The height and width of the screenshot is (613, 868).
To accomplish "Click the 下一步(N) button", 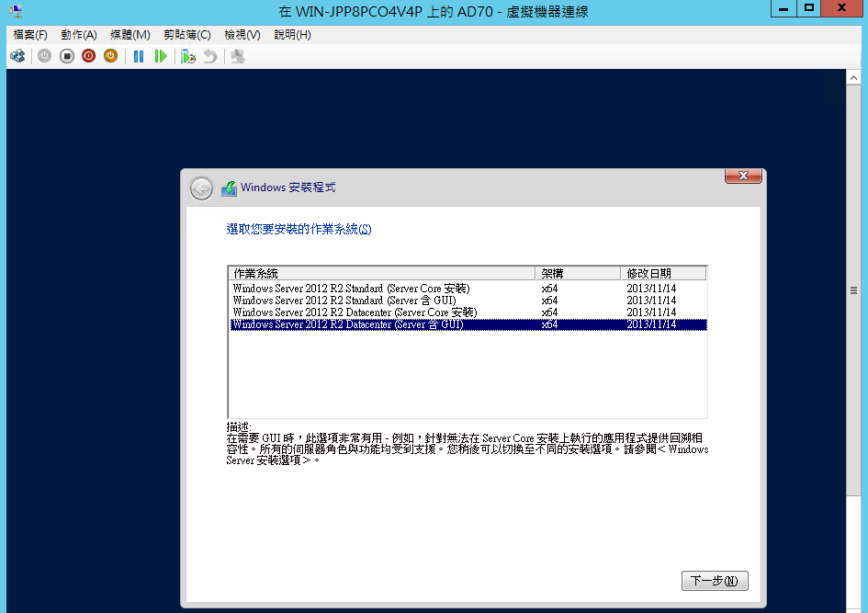I will [x=714, y=580].
